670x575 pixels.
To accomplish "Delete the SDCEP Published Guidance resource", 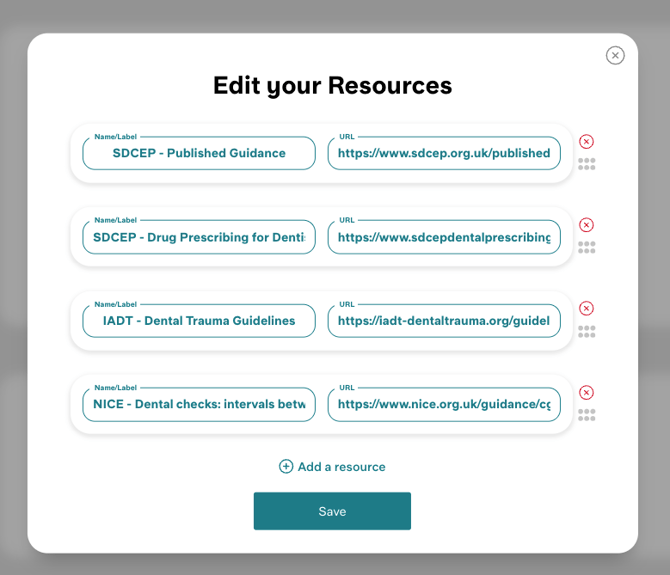I will point(587,142).
